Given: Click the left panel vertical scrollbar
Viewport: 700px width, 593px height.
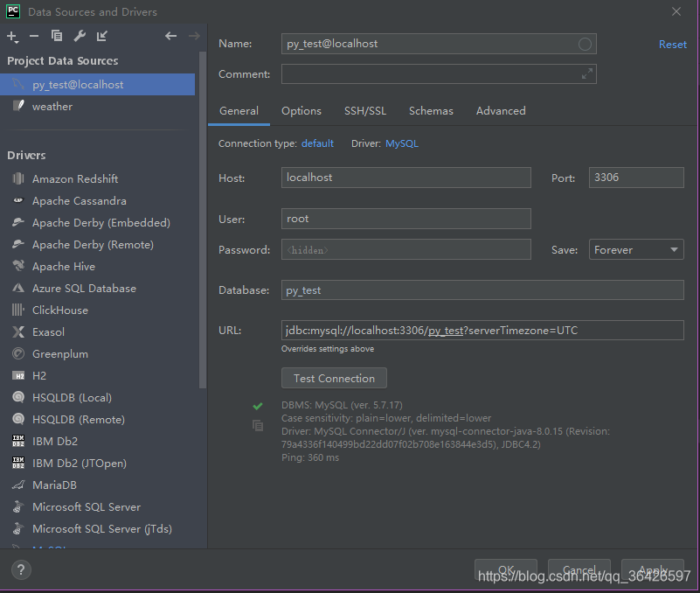Looking at the screenshot, I should click(x=203, y=220).
